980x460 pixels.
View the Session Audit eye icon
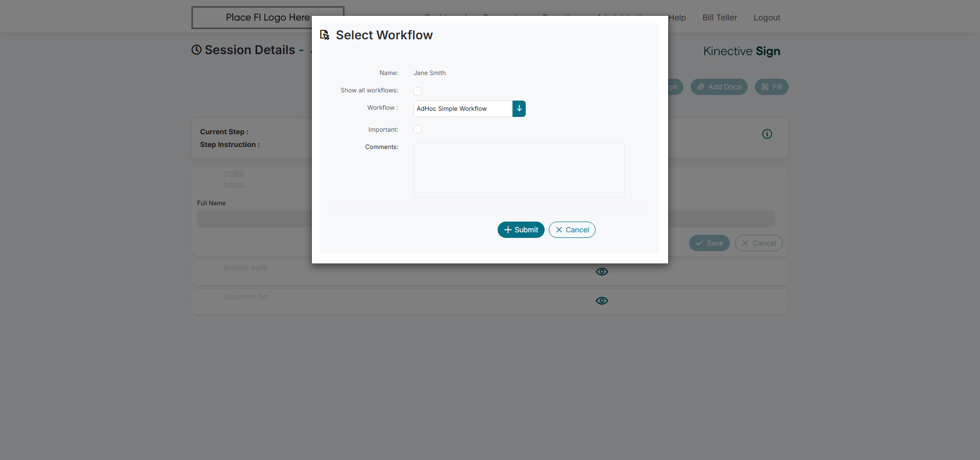point(602,272)
